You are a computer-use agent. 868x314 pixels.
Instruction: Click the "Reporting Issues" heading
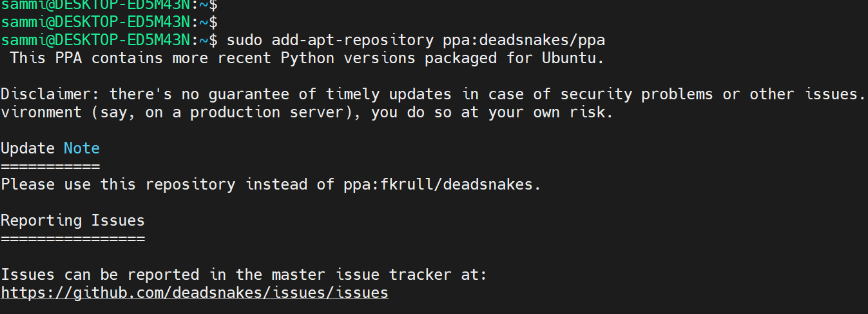pyautogui.click(x=73, y=221)
